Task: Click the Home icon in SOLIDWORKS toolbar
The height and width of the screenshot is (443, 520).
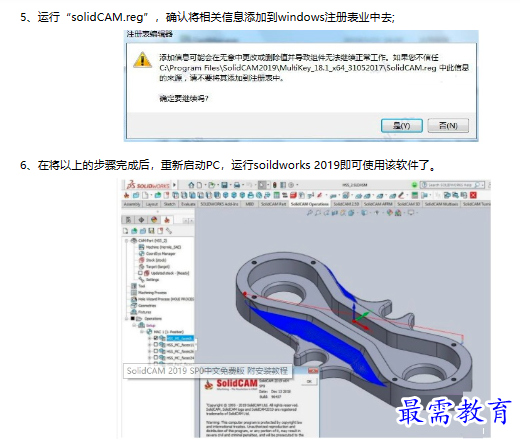Action: coord(191,185)
